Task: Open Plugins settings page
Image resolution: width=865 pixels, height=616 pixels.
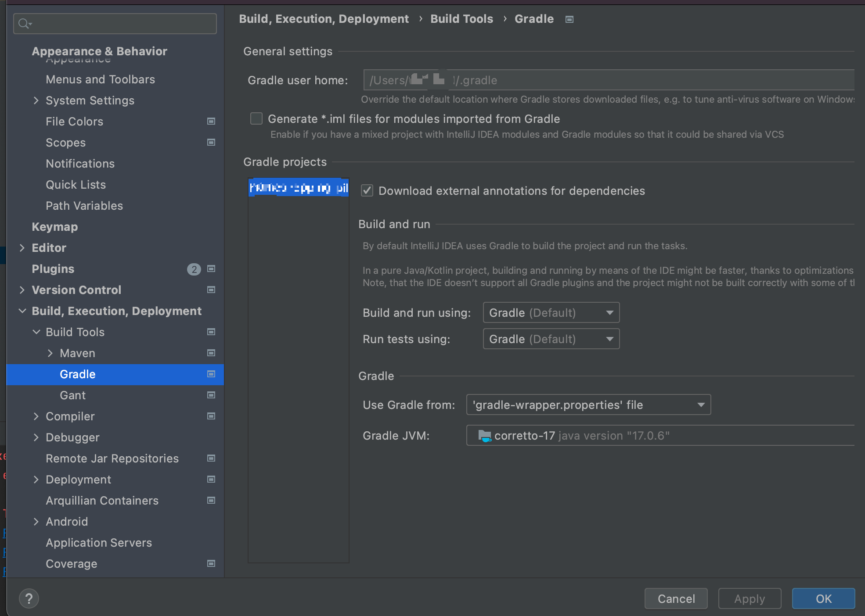Action: (53, 269)
